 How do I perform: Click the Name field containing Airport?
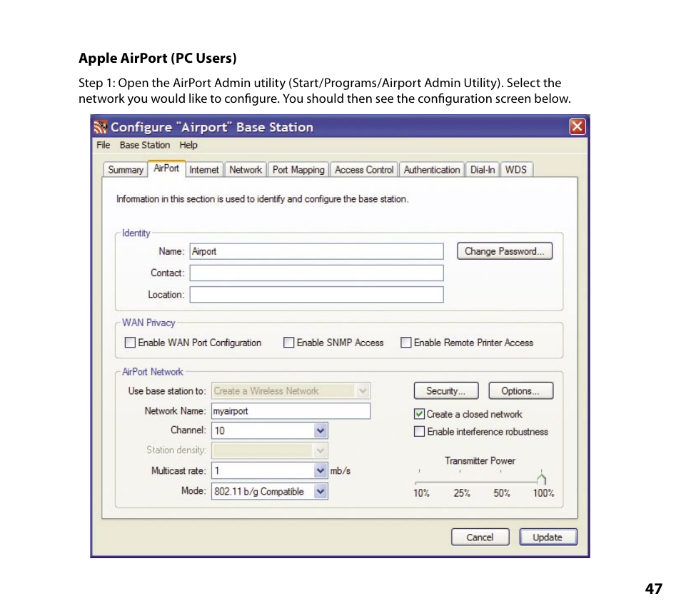click(x=317, y=251)
